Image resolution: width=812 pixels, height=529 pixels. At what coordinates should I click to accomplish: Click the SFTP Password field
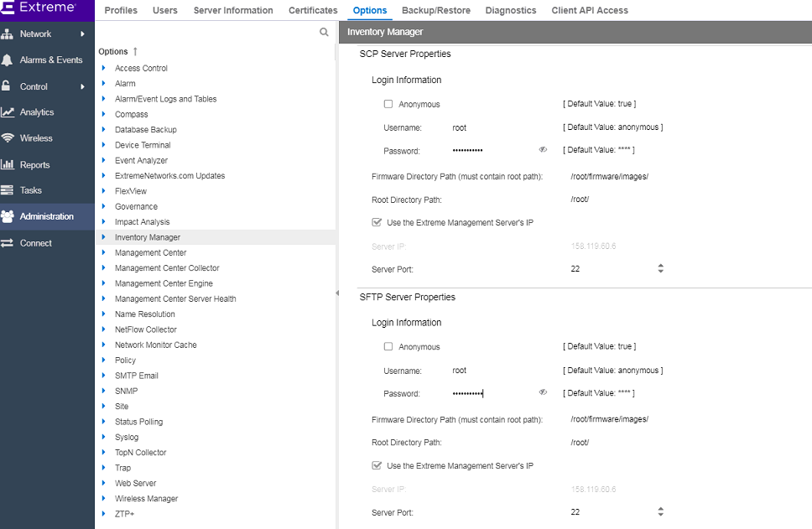coord(492,393)
